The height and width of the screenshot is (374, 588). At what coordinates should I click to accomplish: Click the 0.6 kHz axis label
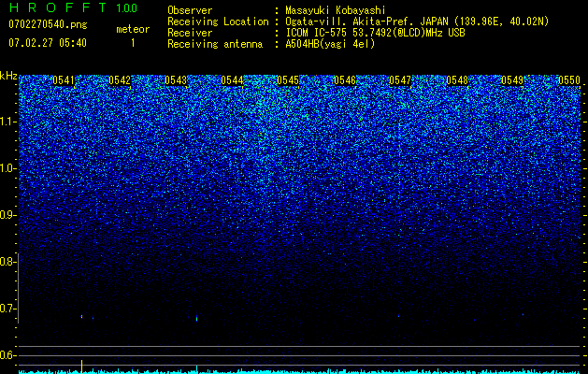point(7,355)
